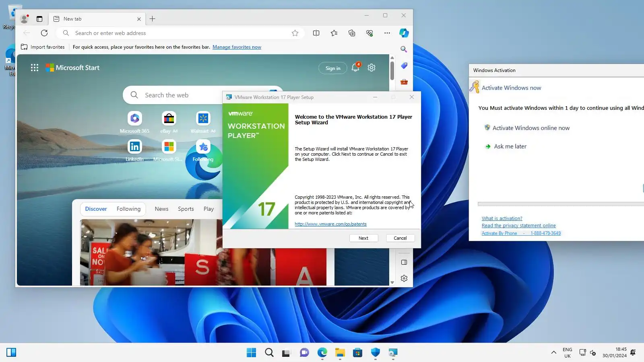Open the eBay quick link tile

coord(169,122)
